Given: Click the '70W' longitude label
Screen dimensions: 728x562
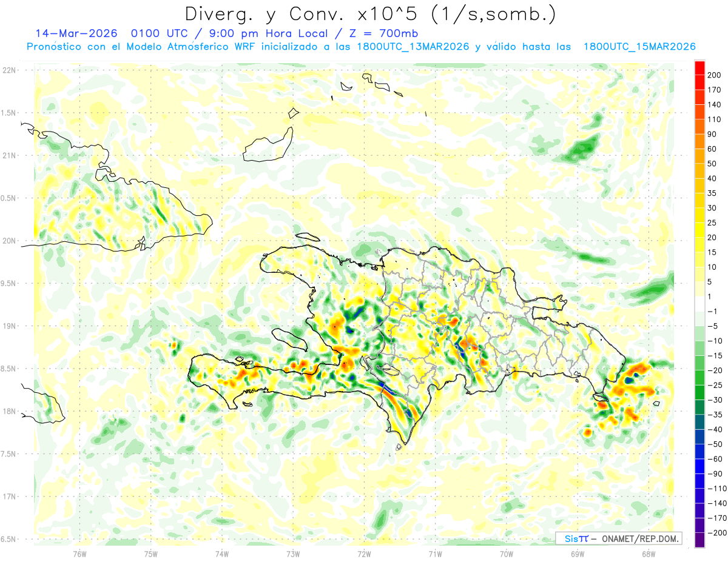Looking at the screenshot, I should [507, 554].
